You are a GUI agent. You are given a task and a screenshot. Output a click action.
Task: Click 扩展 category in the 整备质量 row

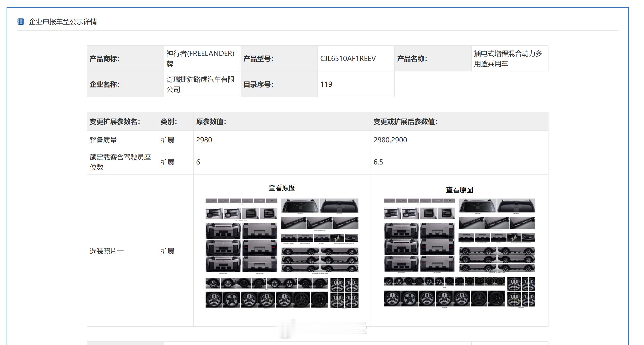click(167, 140)
